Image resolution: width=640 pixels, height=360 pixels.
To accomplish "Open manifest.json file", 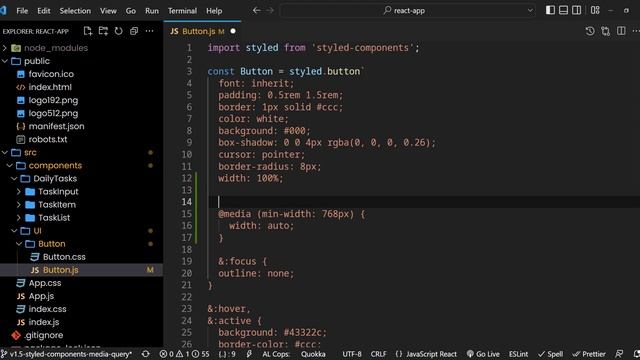I will tap(56, 126).
